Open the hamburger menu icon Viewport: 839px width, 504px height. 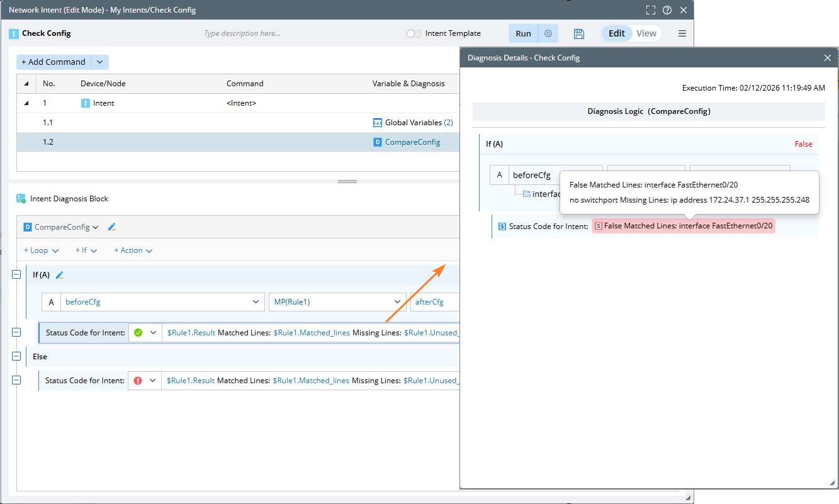[x=682, y=34]
